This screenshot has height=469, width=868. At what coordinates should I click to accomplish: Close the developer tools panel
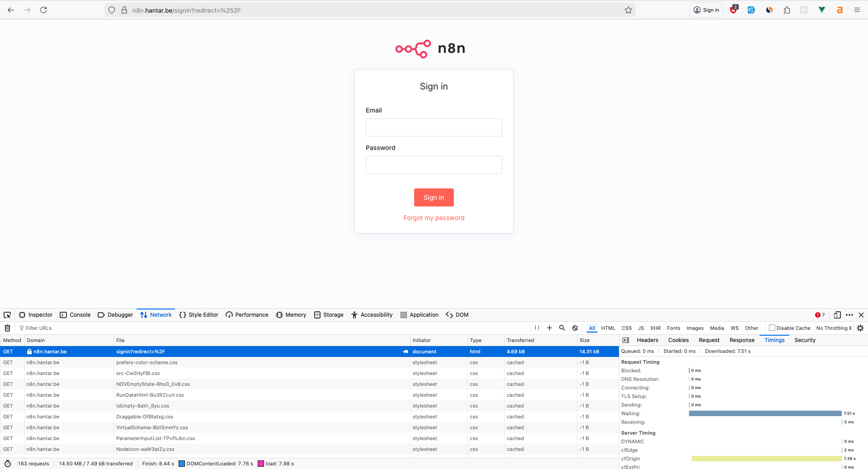point(861,315)
